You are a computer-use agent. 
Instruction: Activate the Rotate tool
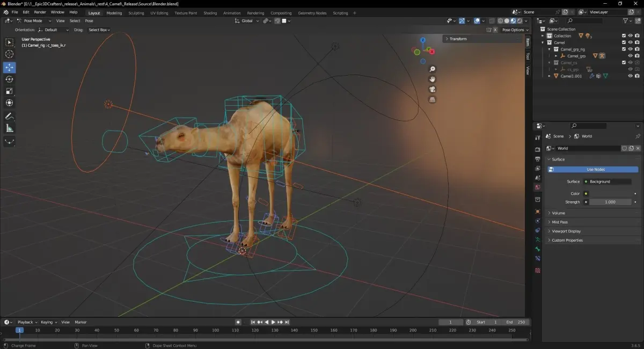pyautogui.click(x=10, y=79)
